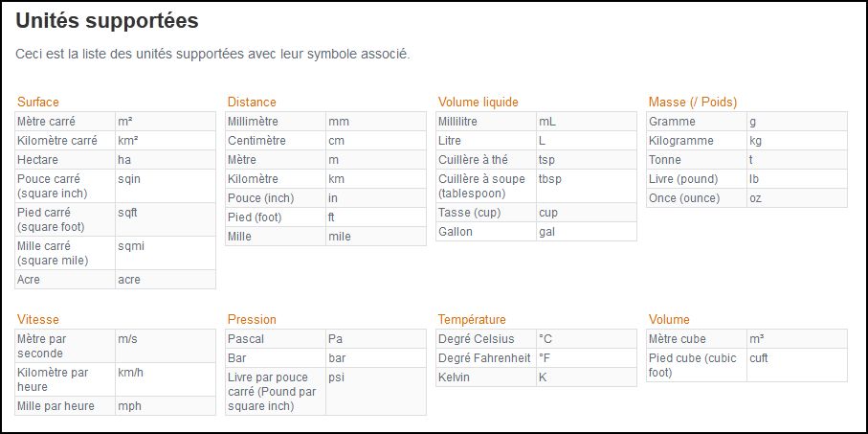Select the Kilomètre distance cell
The height and width of the screenshot is (434, 868).
pyautogui.click(x=276, y=179)
